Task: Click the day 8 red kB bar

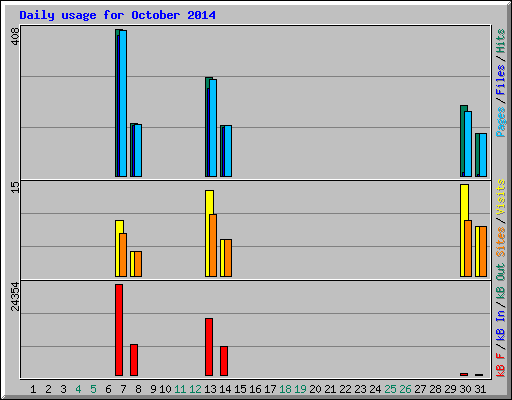Action: (x=134, y=360)
